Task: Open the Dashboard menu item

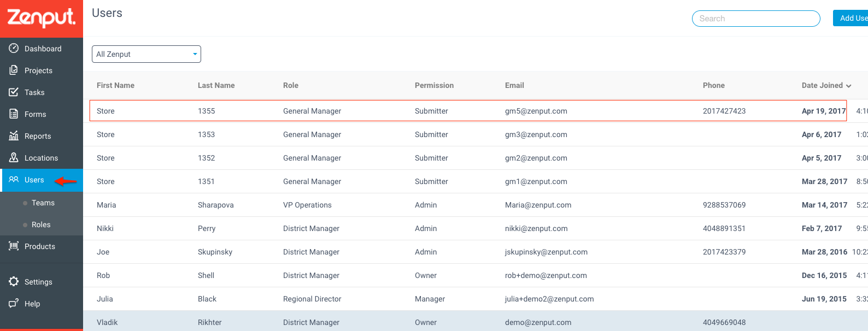Action: tap(43, 49)
